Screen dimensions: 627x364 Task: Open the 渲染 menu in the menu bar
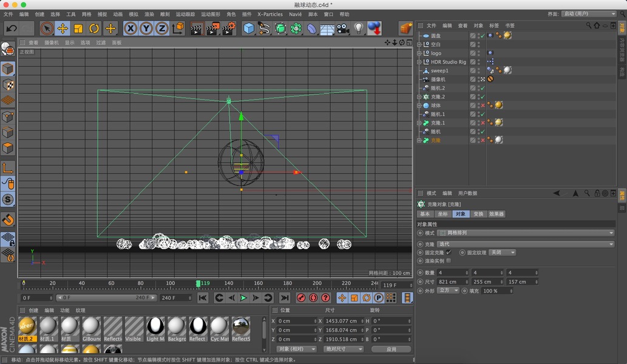(149, 14)
